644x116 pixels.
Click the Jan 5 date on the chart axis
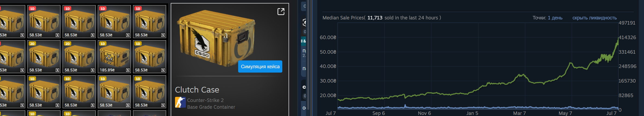[472, 113]
